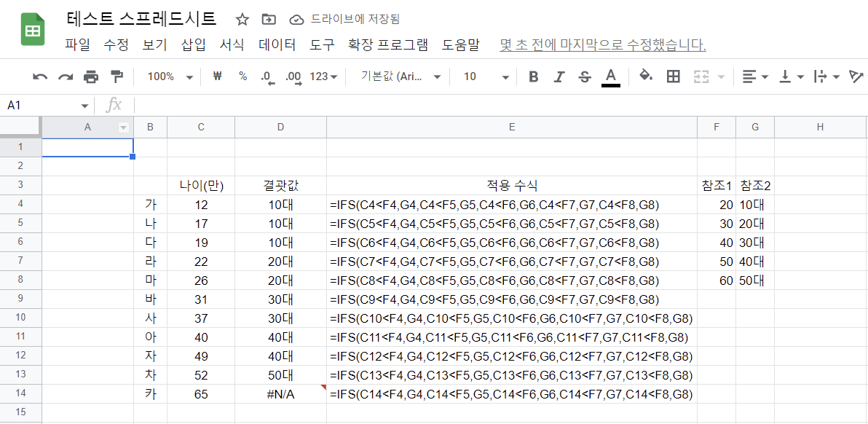This screenshot has height=424, width=868.
Task: Toggle bold formatting
Action: tap(534, 76)
